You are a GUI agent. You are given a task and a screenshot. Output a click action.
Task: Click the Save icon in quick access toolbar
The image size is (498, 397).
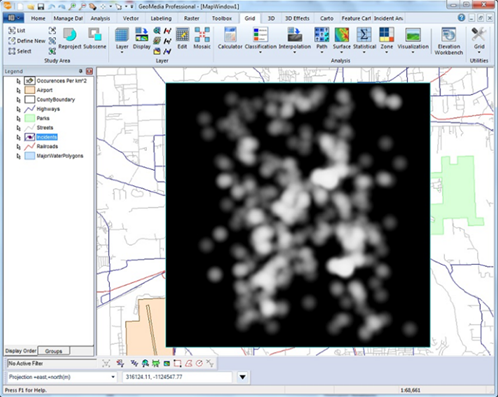(x=41, y=6)
